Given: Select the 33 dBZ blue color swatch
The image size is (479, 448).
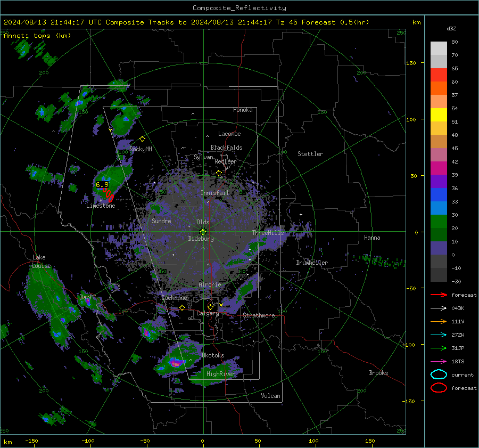Looking at the screenshot, I should (x=439, y=194).
